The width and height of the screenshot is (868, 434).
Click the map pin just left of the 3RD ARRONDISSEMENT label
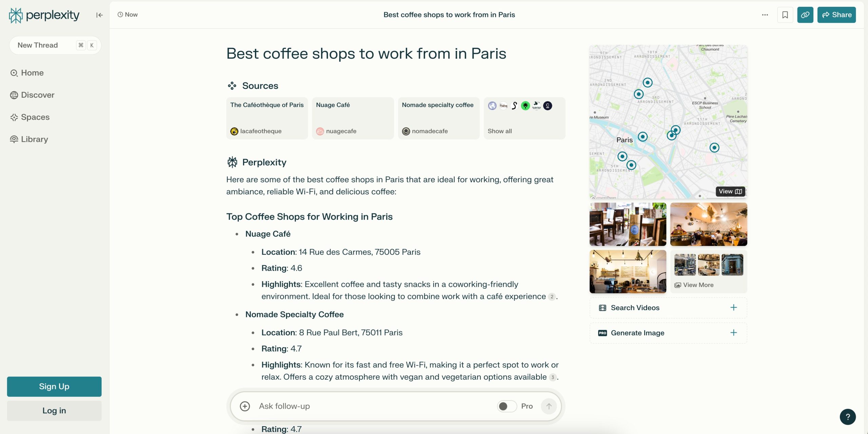639,94
